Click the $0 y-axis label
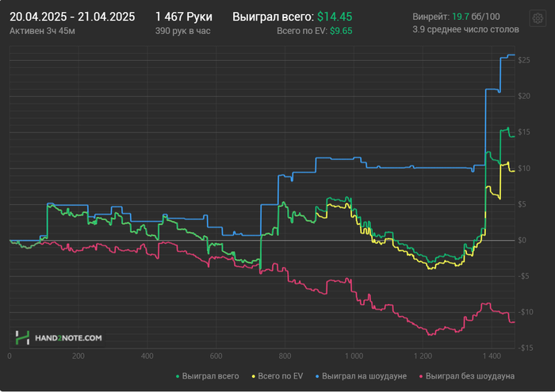Image resolution: width=555 pixels, height=392 pixels. pyautogui.click(x=522, y=241)
